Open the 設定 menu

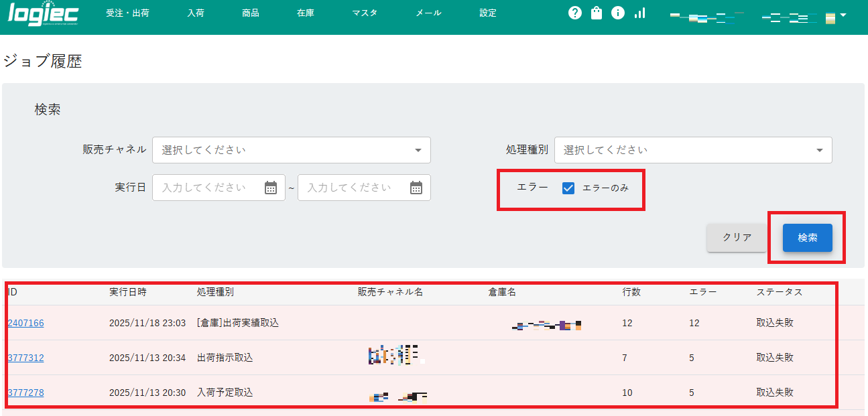(487, 12)
